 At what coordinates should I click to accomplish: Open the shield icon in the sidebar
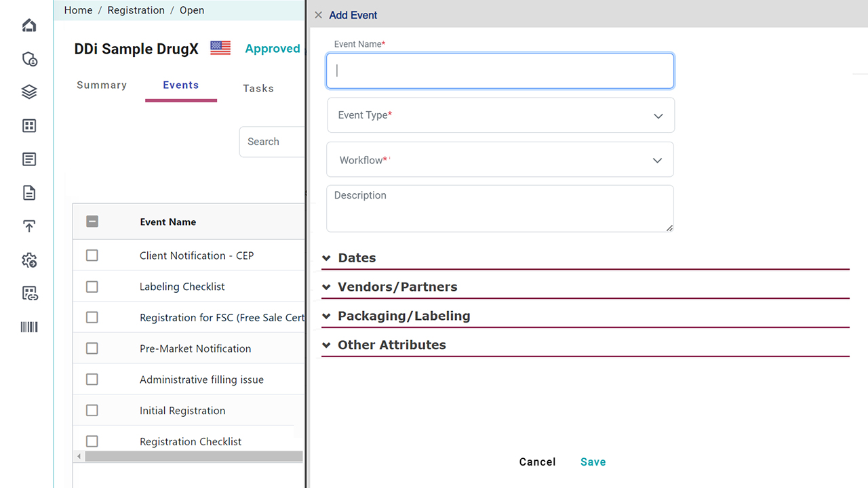(x=29, y=59)
